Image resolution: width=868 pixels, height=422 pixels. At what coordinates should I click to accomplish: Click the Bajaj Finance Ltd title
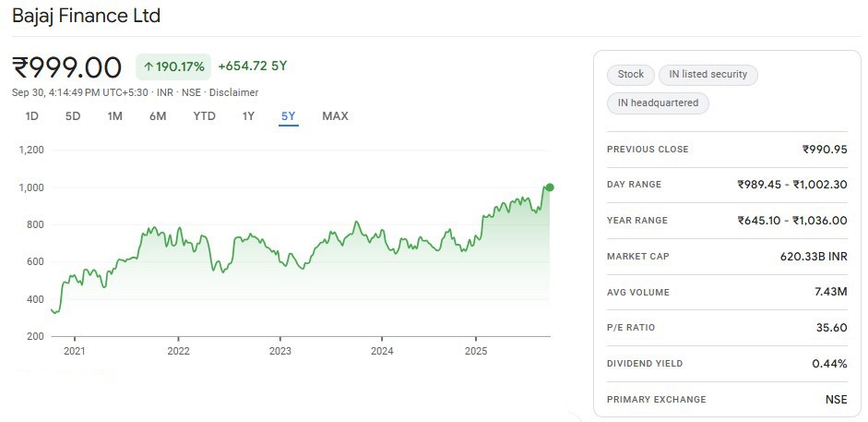pos(87,16)
